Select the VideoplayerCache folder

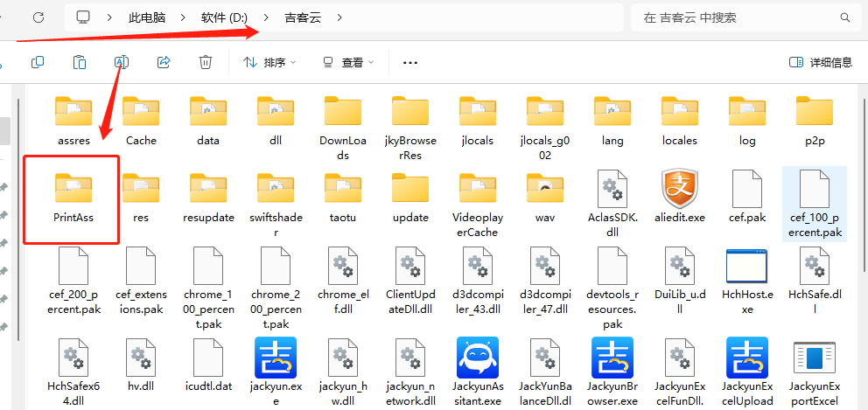click(477, 205)
